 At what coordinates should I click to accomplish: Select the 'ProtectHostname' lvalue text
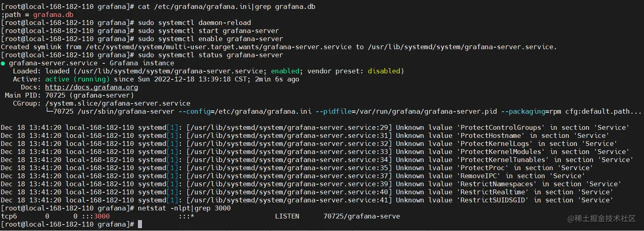(491, 136)
